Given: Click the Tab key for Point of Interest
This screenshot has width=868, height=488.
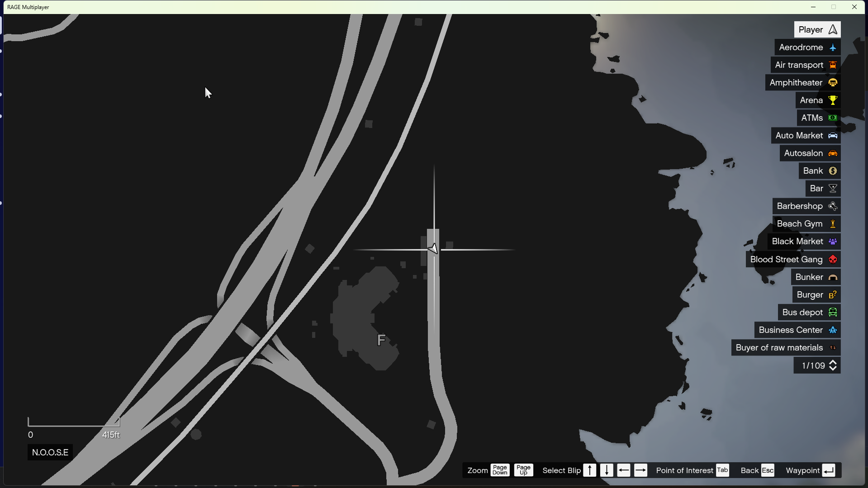Looking at the screenshot, I should click(722, 470).
